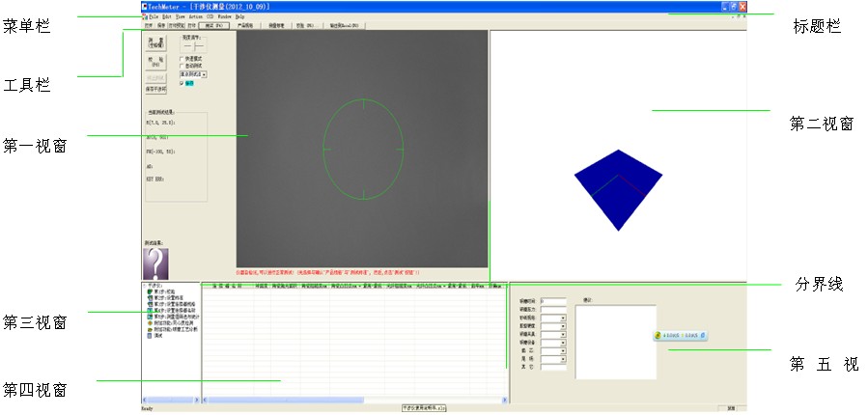Screen dimensions: 868x415
Task: Click left arrow of the tree panel scrollbar
Action: [145, 400]
